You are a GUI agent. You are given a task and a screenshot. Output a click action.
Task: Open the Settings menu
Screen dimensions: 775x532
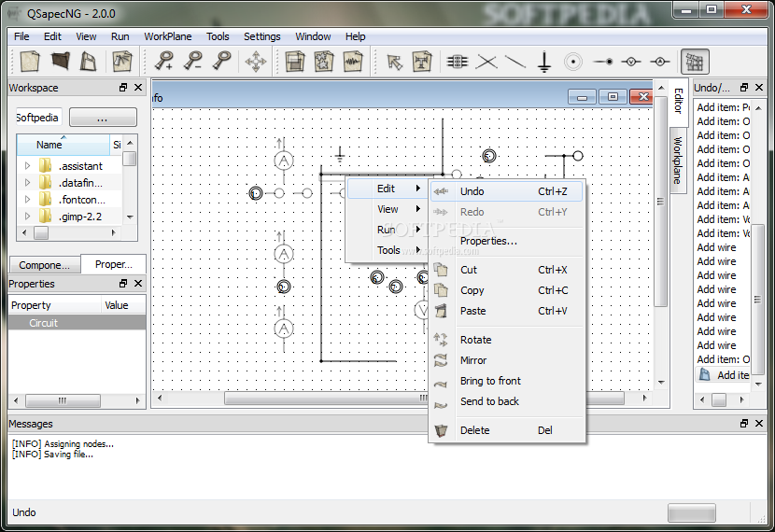[262, 36]
